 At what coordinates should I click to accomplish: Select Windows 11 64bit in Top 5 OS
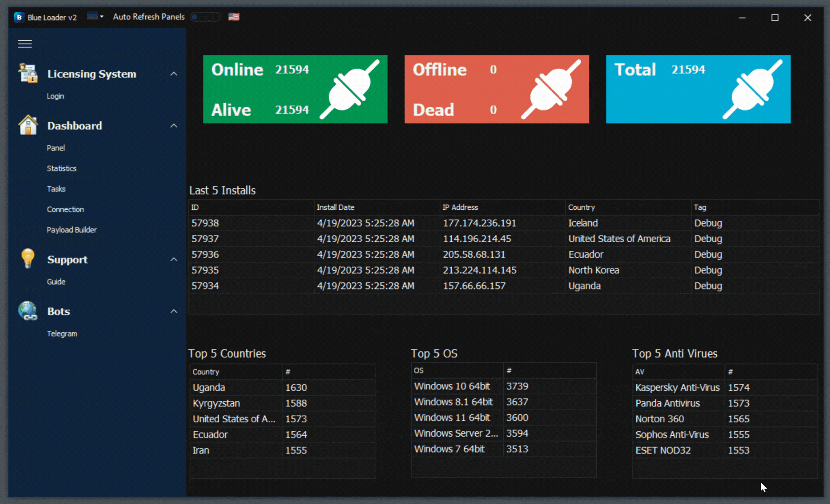(504, 418)
